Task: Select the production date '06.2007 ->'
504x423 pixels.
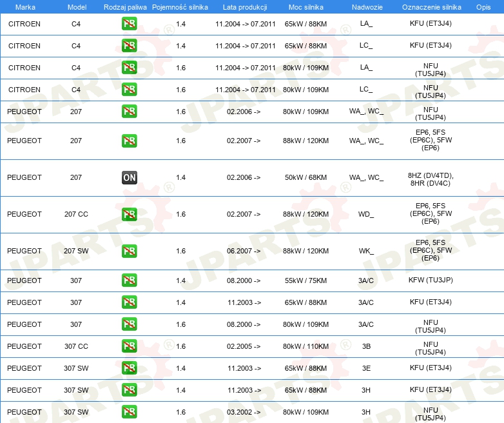Action: click(x=244, y=251)
